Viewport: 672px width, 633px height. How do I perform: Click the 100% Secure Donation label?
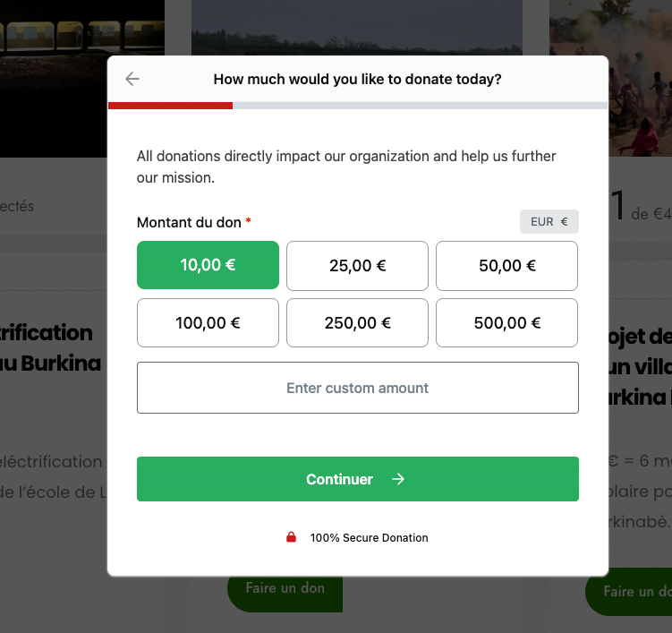pyautogui.click(x=369, y=538)
